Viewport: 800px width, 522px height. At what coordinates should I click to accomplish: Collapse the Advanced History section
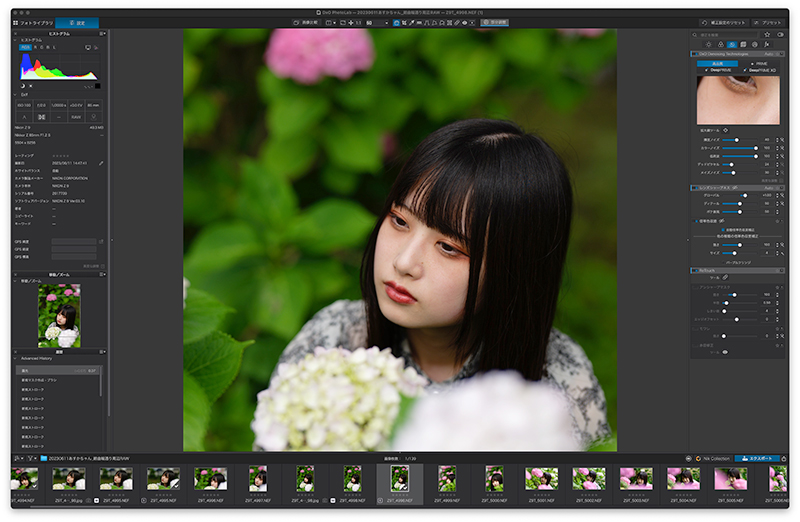(15, 358)
